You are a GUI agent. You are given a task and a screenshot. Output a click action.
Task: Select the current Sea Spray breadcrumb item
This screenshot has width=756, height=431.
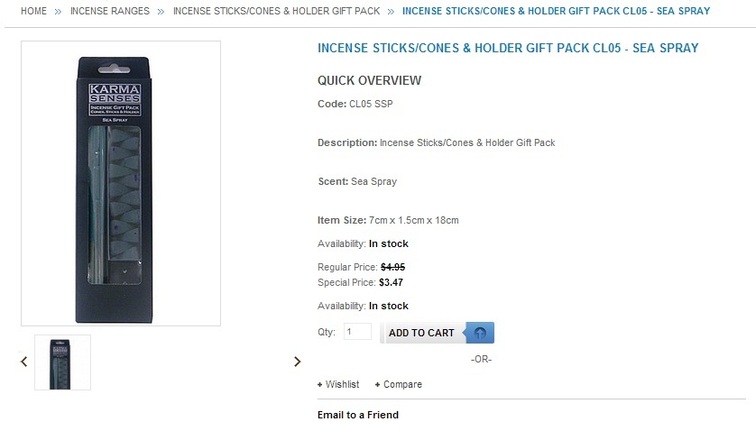click(x=556, y=11)
